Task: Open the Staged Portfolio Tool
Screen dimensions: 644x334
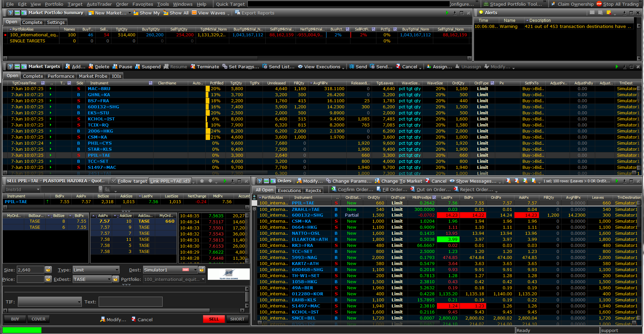Action: point(513,4)
